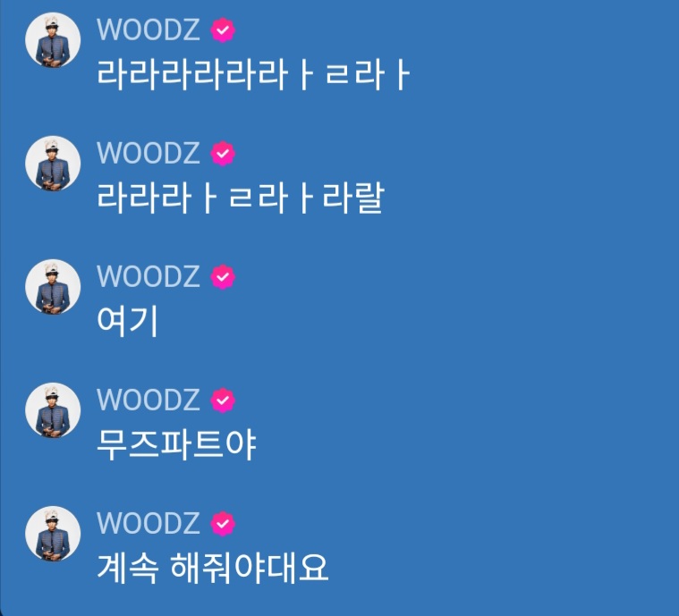Viewport: 679px width, 616px height.
Task: Select the 무즈파트야 message text
Action: click(176, 444)
